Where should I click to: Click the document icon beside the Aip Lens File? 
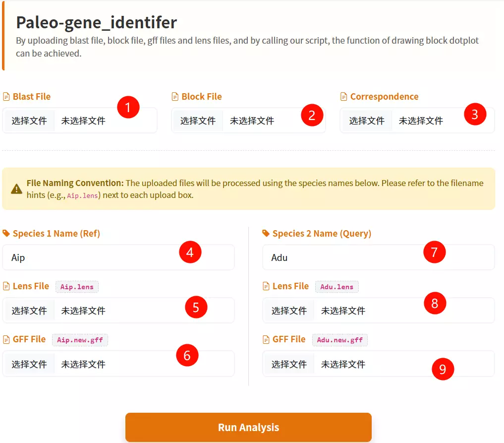(x=6, y=286)
